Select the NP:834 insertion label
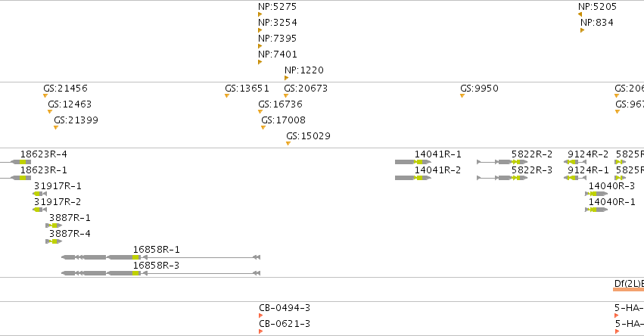The image size is (644, 336). [597, 23]
